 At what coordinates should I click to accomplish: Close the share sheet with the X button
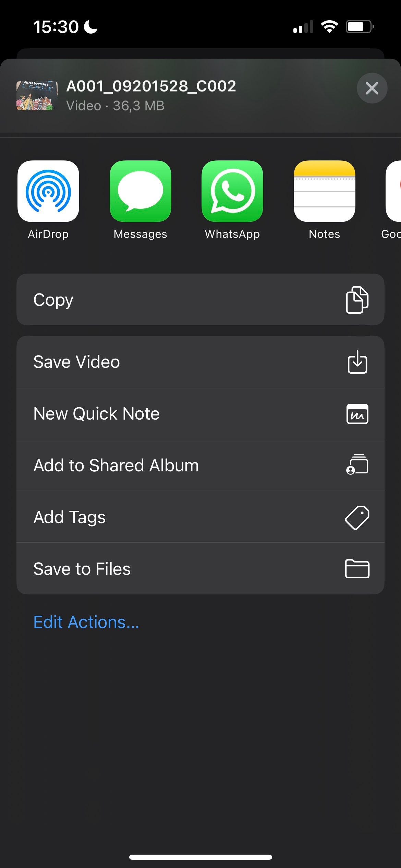pyautogui.click(x=372, y=88)
